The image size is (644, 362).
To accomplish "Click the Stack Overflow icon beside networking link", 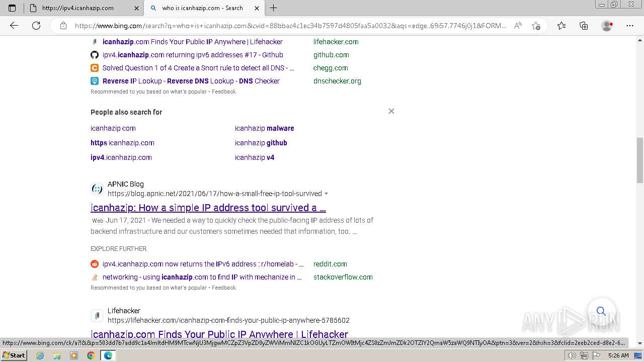I will pyautogui.click(x=95, y=277).
